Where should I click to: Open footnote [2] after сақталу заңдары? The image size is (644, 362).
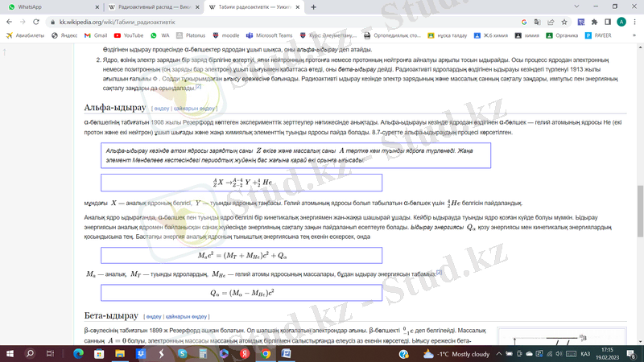(198, 86)
